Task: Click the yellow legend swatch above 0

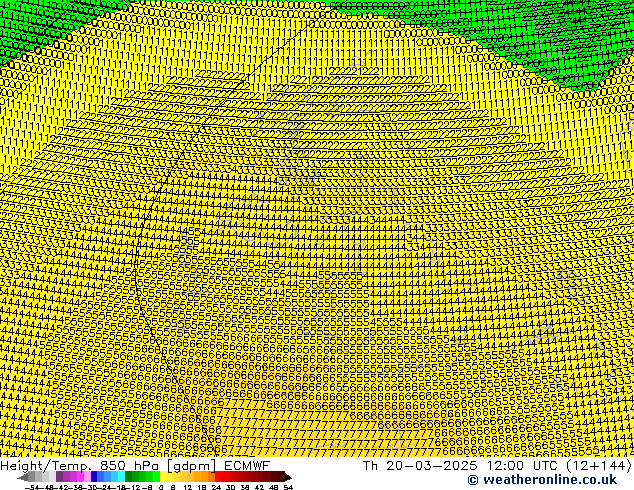Action: (x=163, y=476)
